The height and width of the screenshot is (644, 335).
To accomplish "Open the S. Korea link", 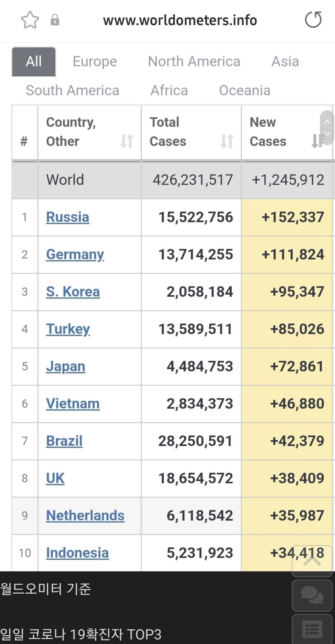I will 73,292.
